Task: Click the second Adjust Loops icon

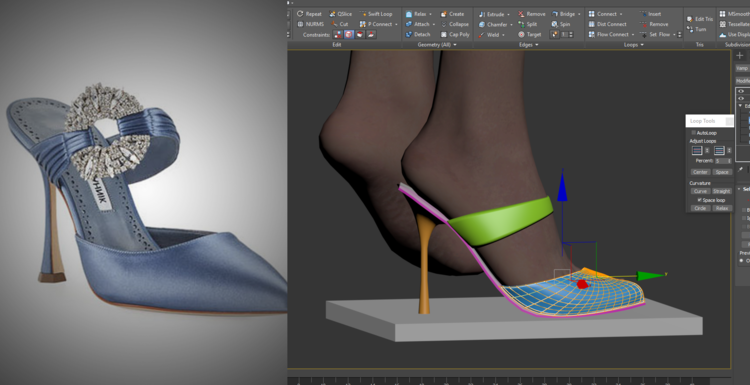Action: [x=719, y=151]
